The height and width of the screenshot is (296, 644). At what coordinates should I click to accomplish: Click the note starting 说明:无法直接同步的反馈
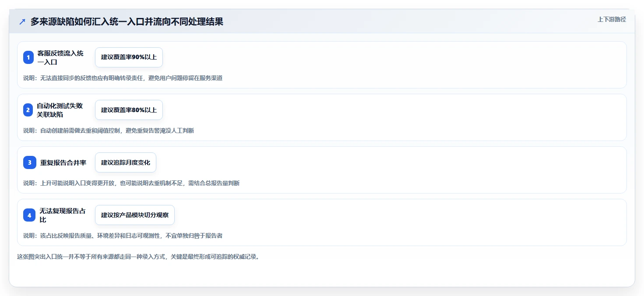coord(123,78)
